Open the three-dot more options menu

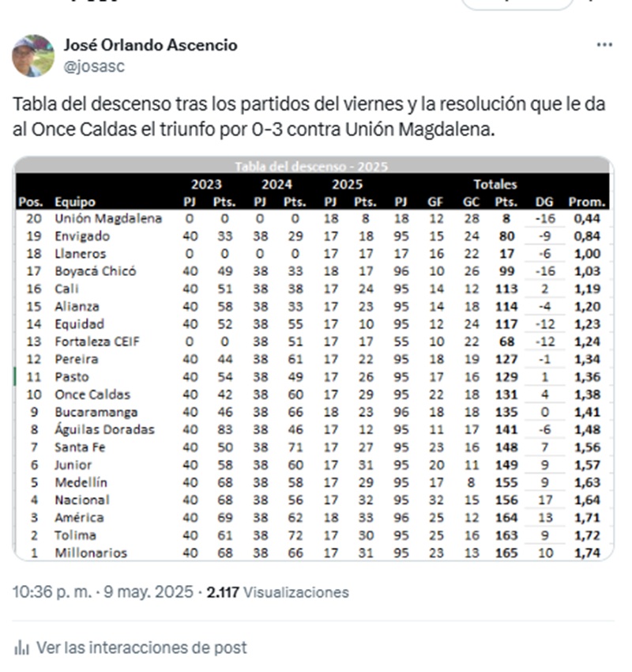pyautogui.click(x=604, y=44)
